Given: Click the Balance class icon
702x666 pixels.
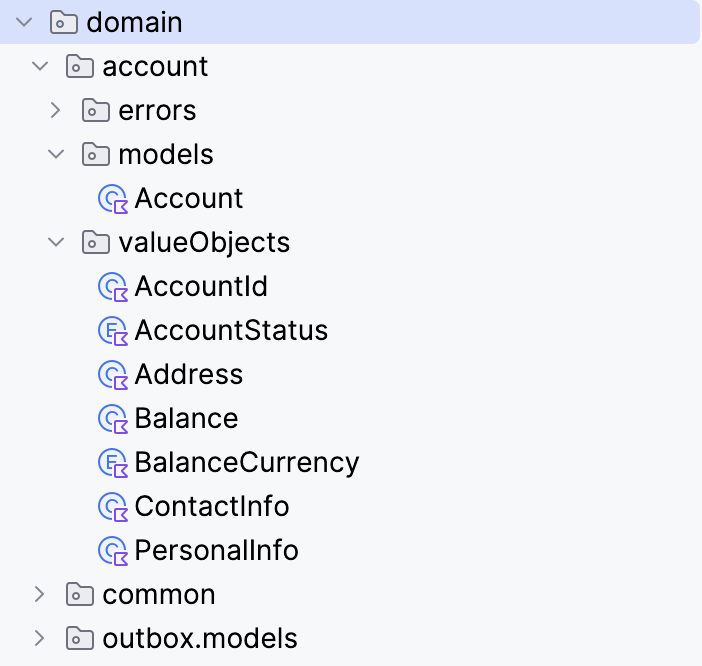Looking at the screenshot, I should [112, 418].
